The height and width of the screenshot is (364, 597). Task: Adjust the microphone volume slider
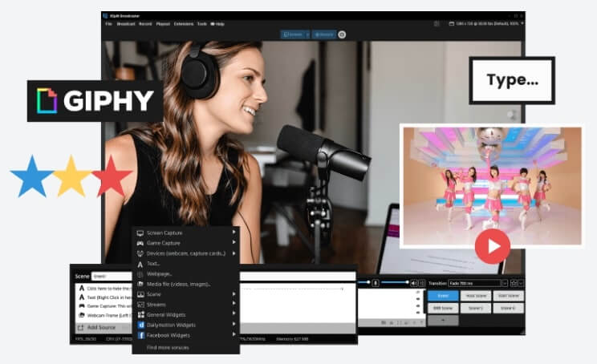click(x=364, y=282)
